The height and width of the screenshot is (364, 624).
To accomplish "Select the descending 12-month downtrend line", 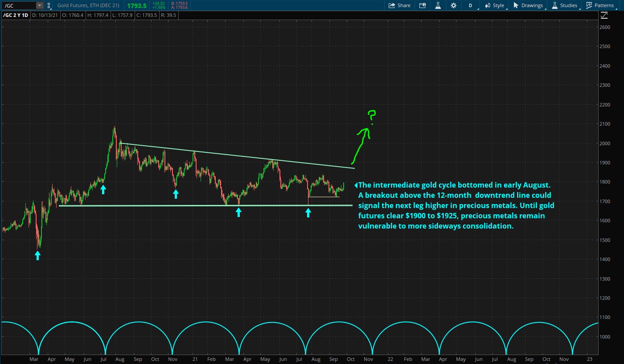I will (x=237, y=155).
